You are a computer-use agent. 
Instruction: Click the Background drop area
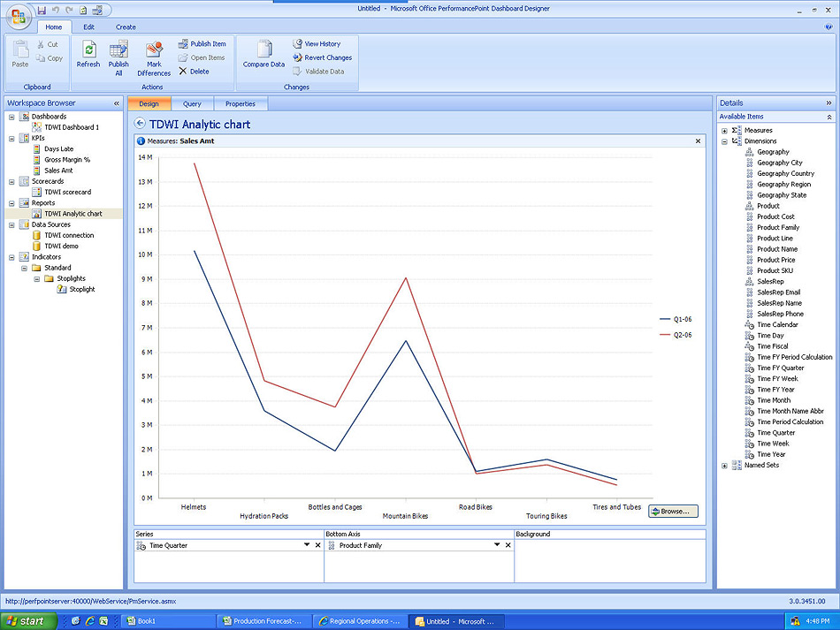[x=609, y=560]
